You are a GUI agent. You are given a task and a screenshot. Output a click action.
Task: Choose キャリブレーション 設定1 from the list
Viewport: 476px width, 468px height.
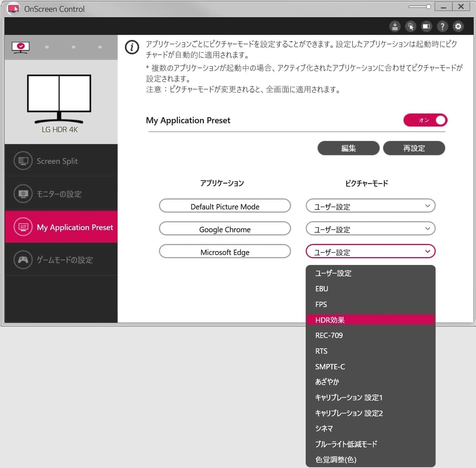pyautogui.click(x=370, y=397)
